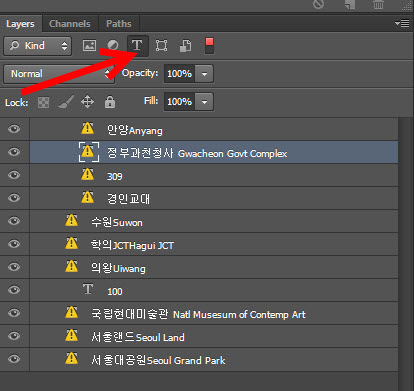Filter layers by pixel image kind

click(89, 45)
